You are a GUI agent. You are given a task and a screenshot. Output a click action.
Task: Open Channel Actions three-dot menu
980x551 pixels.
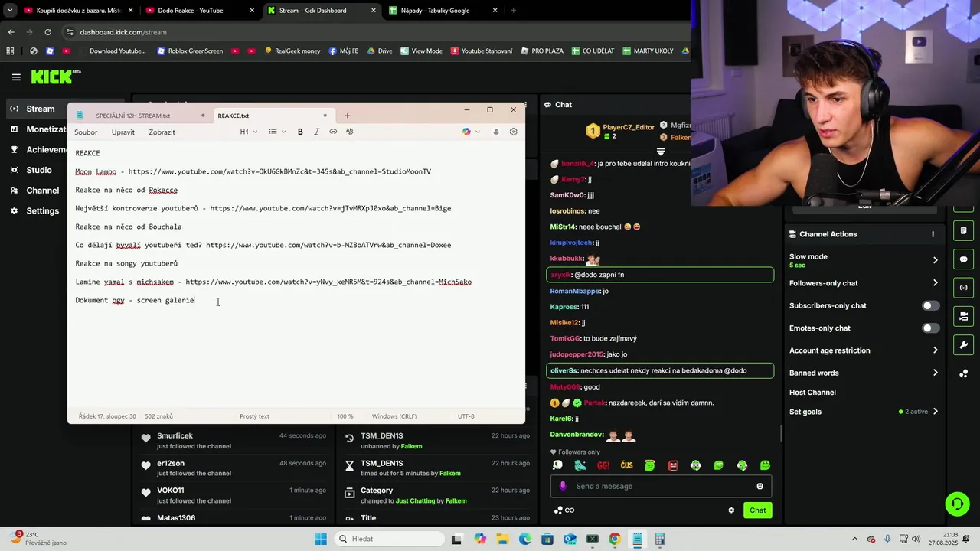click(933, 234)
